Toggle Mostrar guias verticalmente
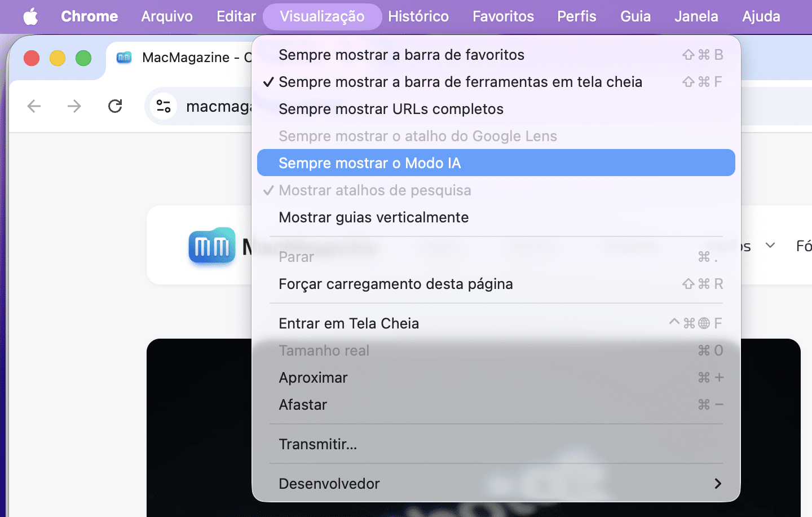 [x=496, y=217]
